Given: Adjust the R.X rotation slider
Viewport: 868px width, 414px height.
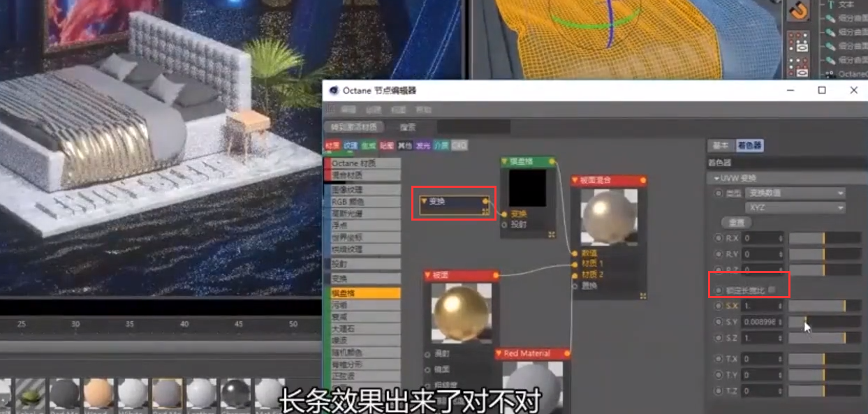Looking at the screenshot, I should click(824, 238).
